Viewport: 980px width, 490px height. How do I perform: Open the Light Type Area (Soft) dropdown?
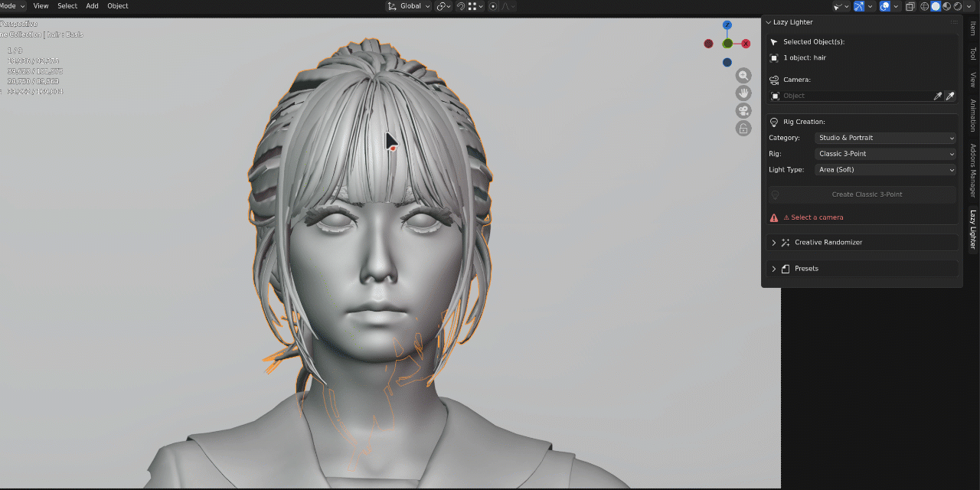tap(886, 170)
